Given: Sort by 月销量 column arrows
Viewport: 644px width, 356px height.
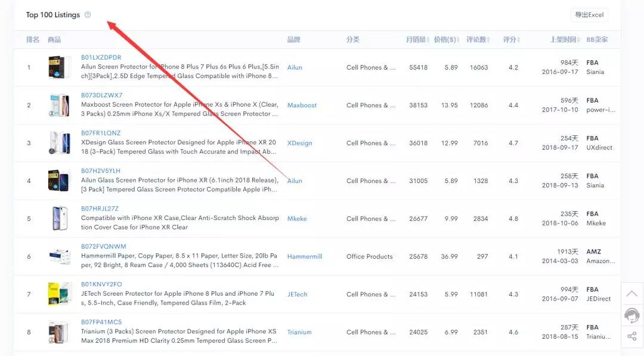Looking at the screenshot, I should coord(429,40).
